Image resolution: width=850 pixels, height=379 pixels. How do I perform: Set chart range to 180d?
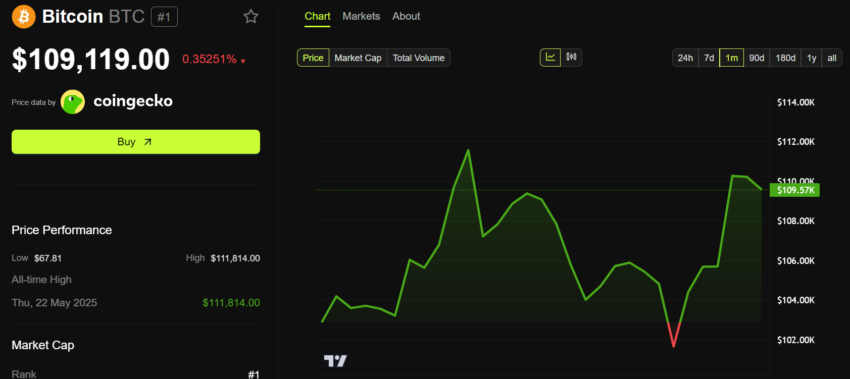[785, 58]
